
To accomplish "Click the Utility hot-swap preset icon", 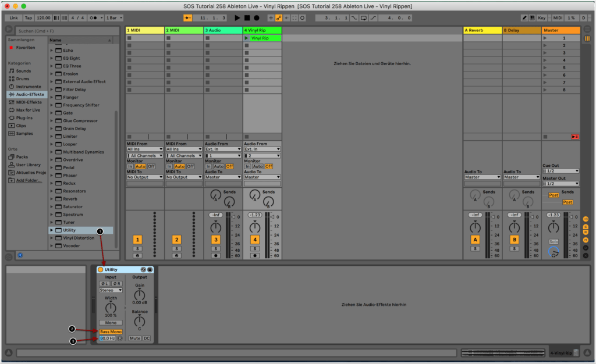I will click(143, 270).
